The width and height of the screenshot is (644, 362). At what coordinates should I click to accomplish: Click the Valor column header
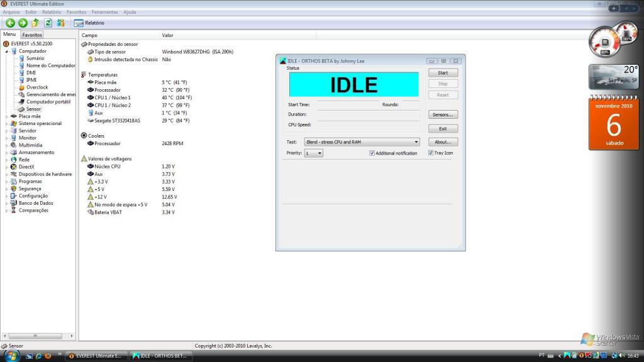click(237, 35)
